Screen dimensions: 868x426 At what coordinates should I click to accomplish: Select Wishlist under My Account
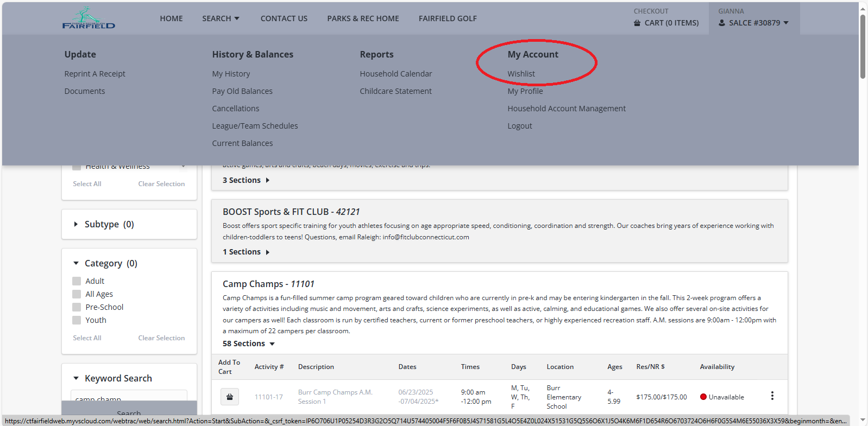tap(521, 74)
